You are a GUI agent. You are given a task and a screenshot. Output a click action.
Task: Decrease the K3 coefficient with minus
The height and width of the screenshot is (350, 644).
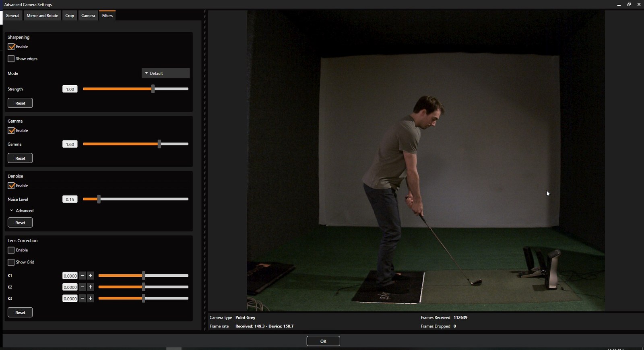pyautogui.click(x=83, y=298)
